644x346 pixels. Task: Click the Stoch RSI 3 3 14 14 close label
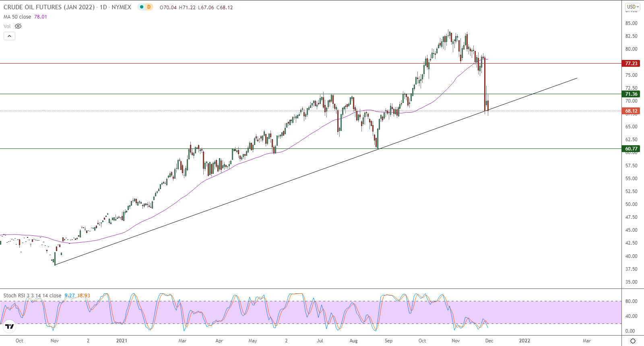coord(32,296)
